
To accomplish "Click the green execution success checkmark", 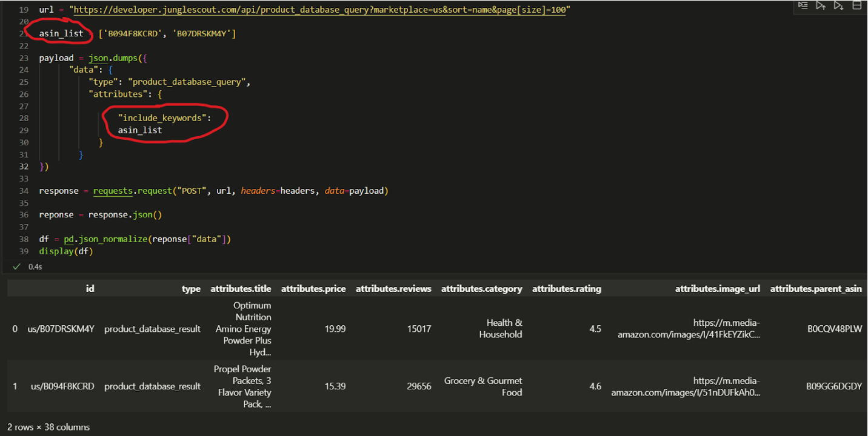I will point(16,266).
